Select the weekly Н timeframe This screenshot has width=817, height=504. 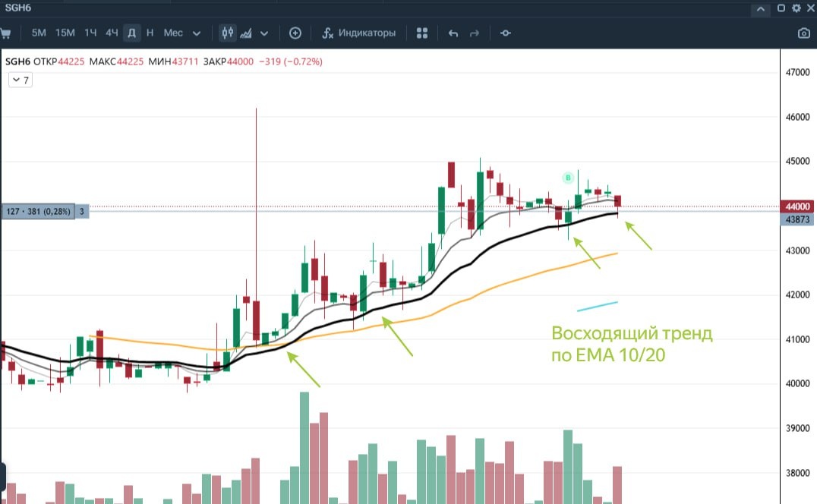coord(150,33)
